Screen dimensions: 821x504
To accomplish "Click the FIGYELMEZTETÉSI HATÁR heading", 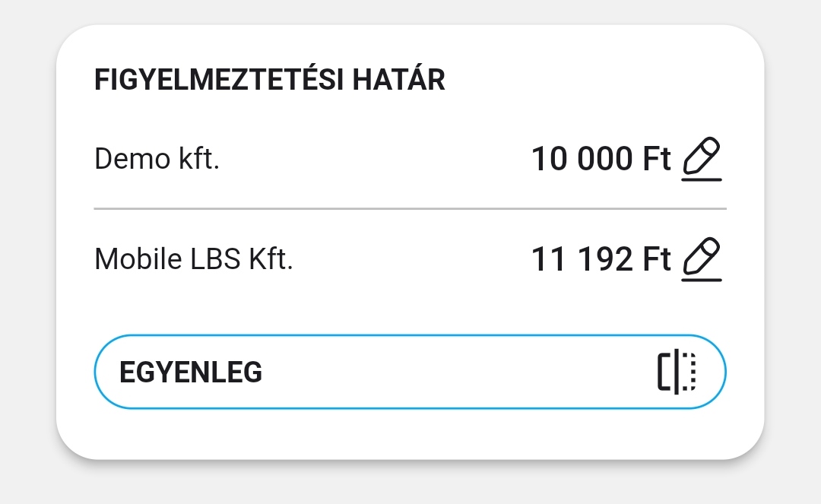I will pos(269,80).
